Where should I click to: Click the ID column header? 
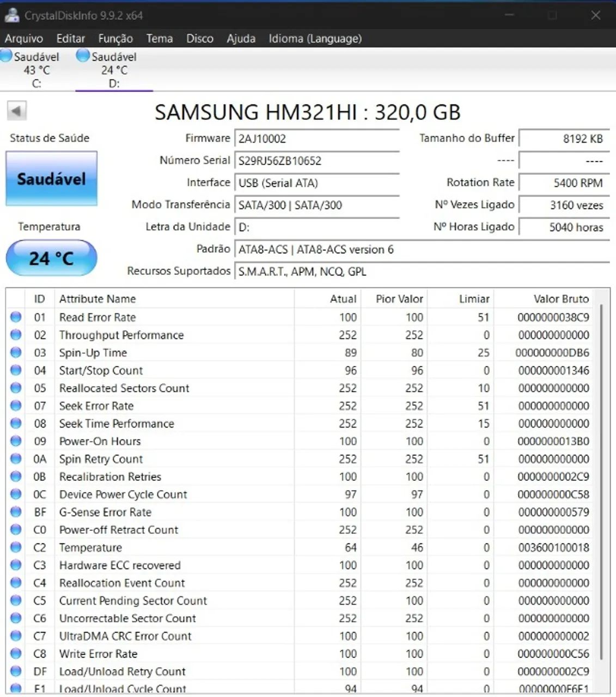40,298
